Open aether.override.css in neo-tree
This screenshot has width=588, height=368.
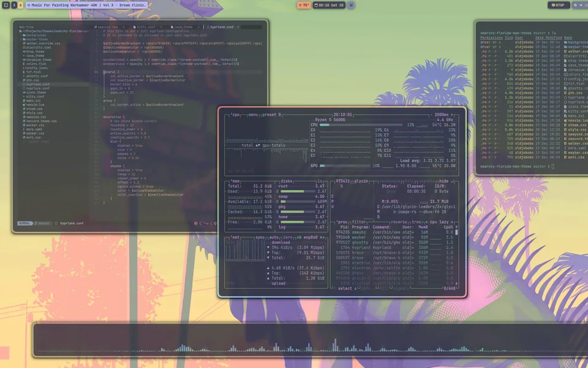[43, 44]
